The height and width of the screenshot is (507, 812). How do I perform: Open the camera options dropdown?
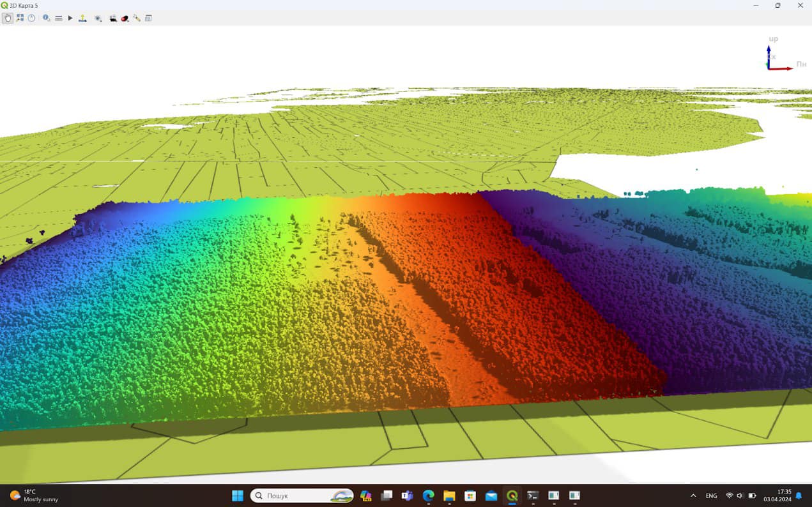113,19
